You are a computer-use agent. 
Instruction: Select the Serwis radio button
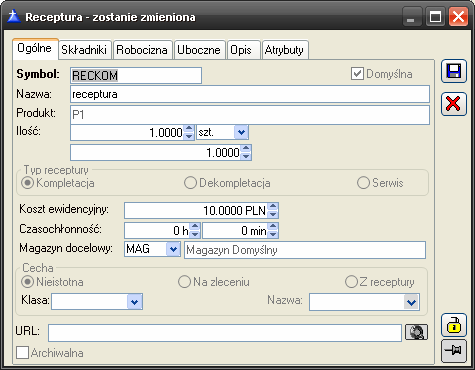[x=363, y=183]
